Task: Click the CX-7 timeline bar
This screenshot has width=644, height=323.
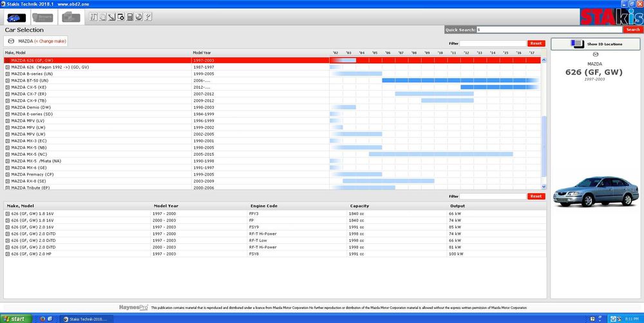Action: pyautogui.click(x=435, y=94)
